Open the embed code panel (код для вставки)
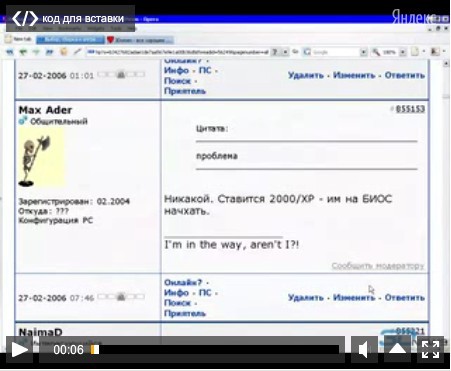Viewport: 451px width, 371px height. 70,18
